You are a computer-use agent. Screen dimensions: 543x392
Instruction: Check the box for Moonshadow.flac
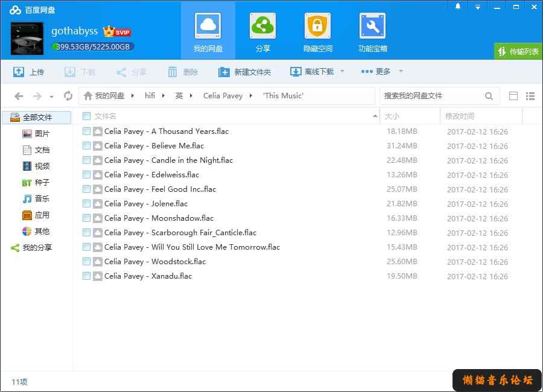pyautogui.click(x=86, y=218)
